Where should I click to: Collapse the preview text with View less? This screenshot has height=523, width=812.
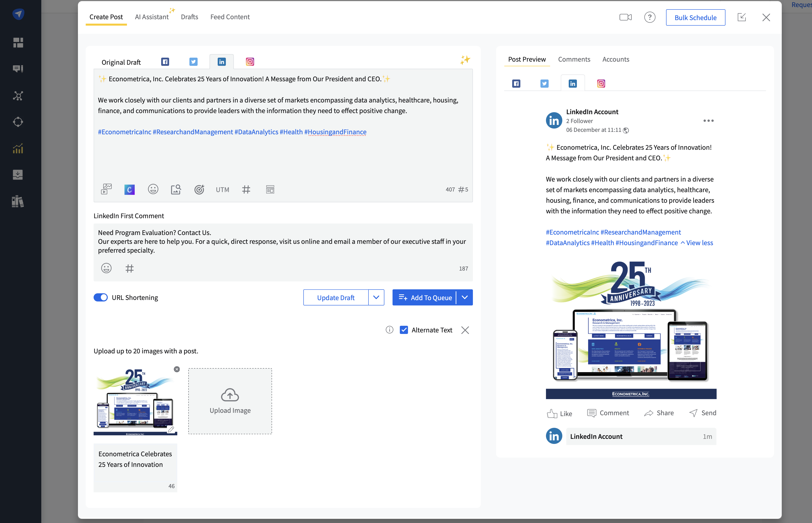[697, 243]
